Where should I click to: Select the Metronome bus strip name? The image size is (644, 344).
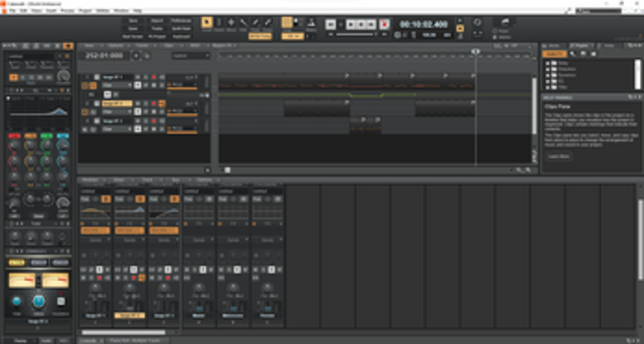pos(233,316)
